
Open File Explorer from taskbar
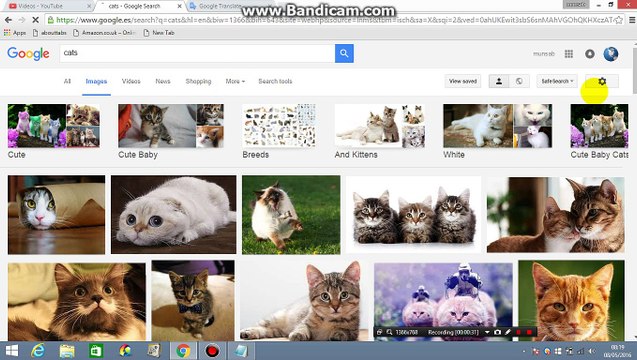(67, 351)
